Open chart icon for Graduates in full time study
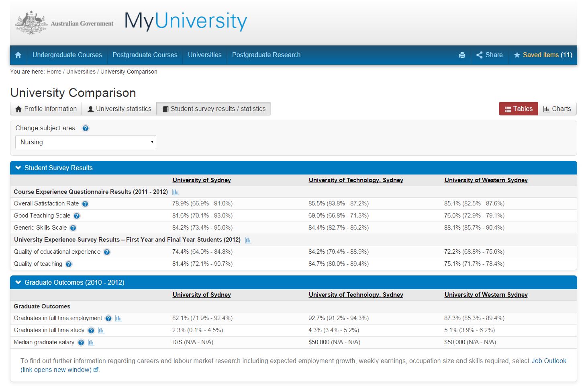 (101, 331)
